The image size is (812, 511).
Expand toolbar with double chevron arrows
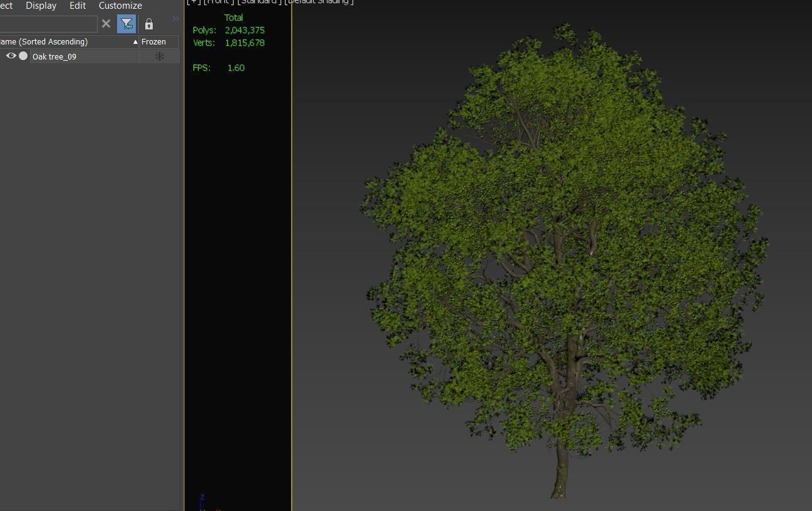coord(175,19)
